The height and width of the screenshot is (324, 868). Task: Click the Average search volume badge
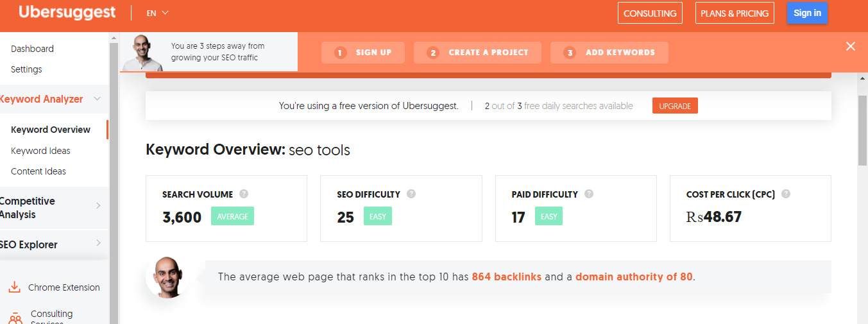coord(232,216)
